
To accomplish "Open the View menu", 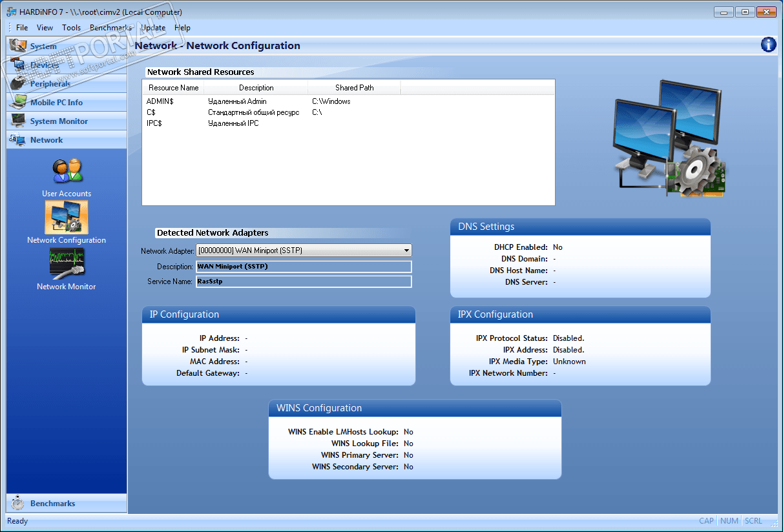I will point(45,28).
